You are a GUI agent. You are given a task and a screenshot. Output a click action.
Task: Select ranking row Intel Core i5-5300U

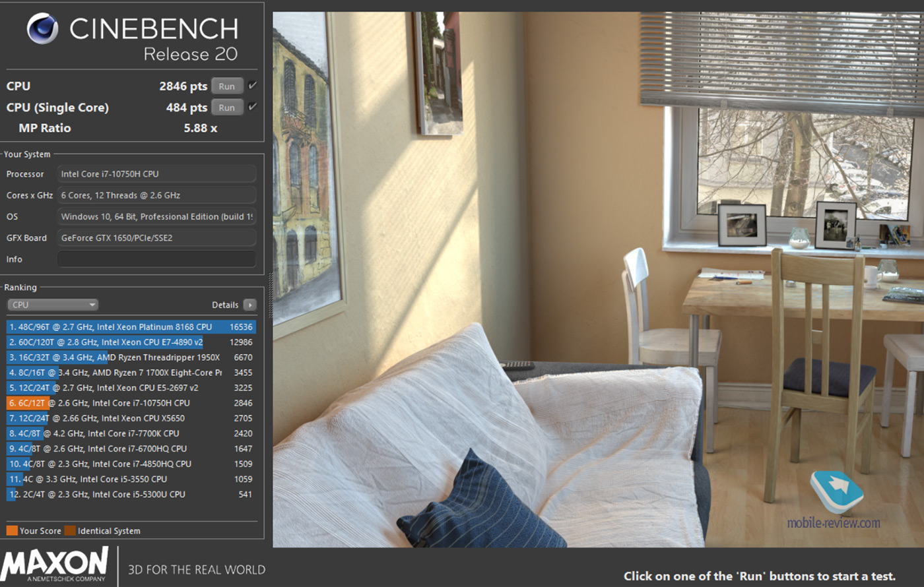131,494
